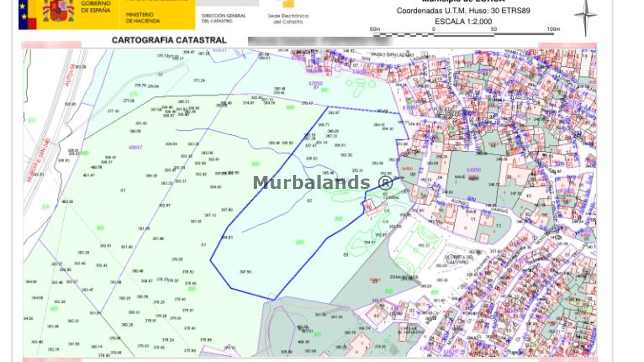This screenshot has height=362, width=644.
Task: Click the north arrow compass symbol
Action: tap(585, 16)
